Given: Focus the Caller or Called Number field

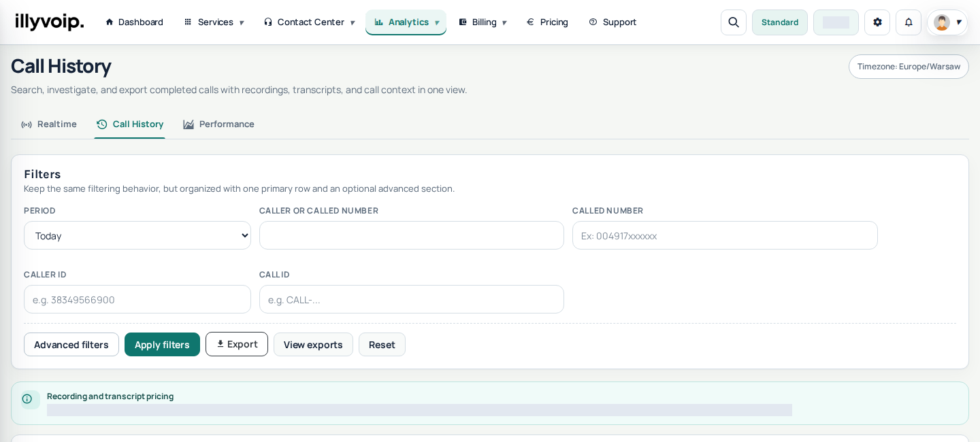Looking at the screenshot, I should point(412,235).
